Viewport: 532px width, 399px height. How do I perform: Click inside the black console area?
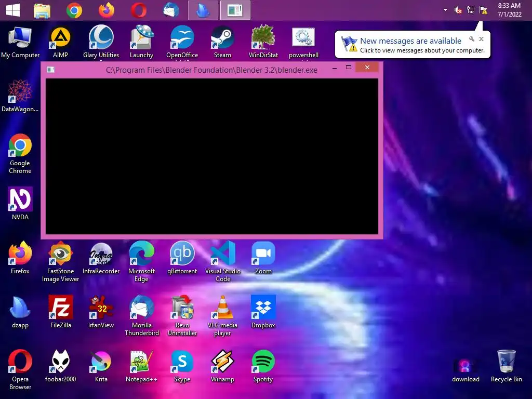pyautogui.click(x=212, y=156)
